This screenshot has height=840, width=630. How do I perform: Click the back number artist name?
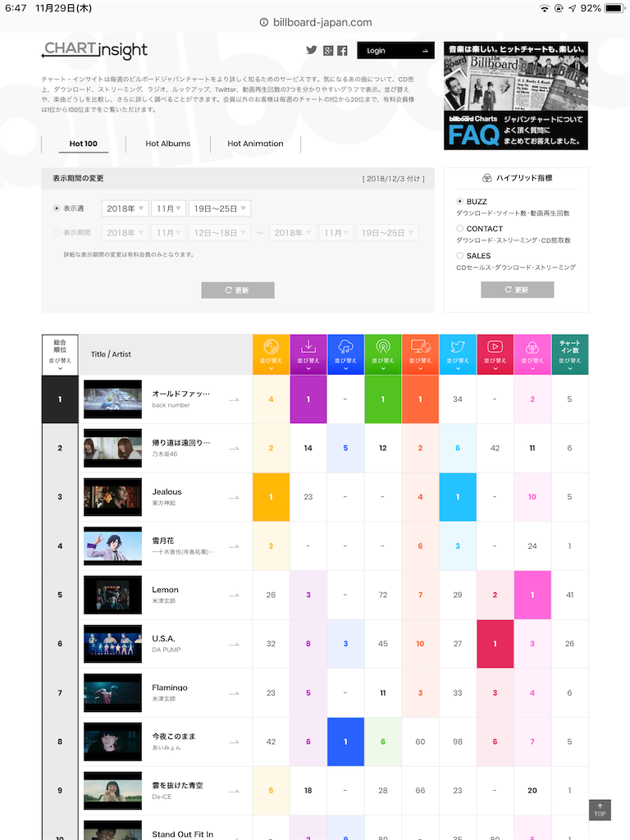(171, 405)
